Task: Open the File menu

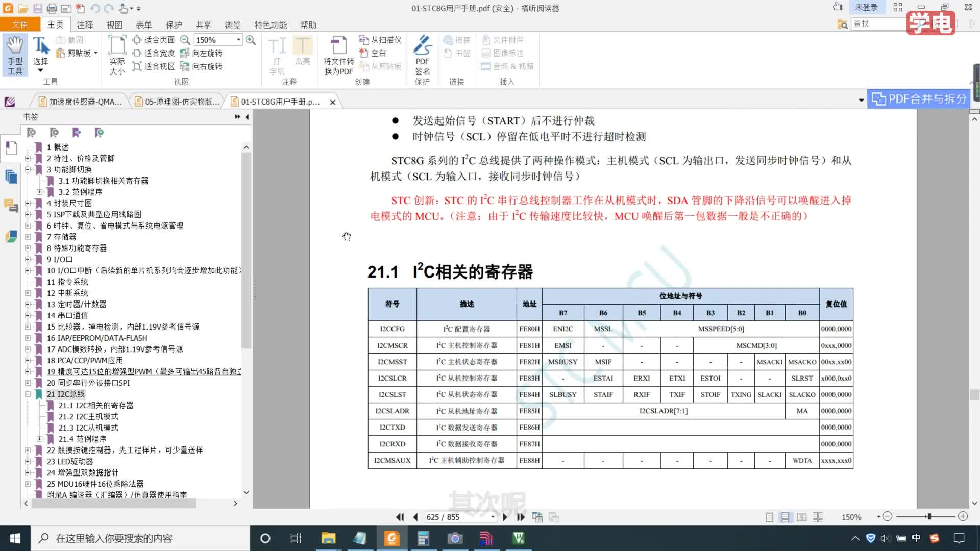Action: point(20,24)
